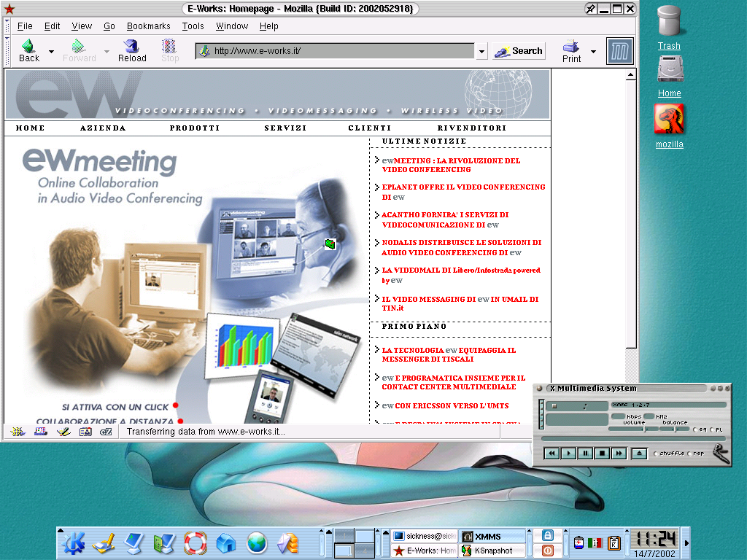Open the PRODOTTI site navigation link

194,128
